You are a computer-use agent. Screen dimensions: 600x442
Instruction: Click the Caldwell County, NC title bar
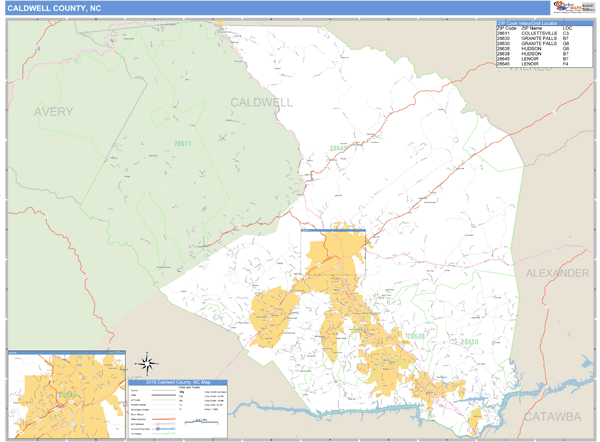[61, 8]
